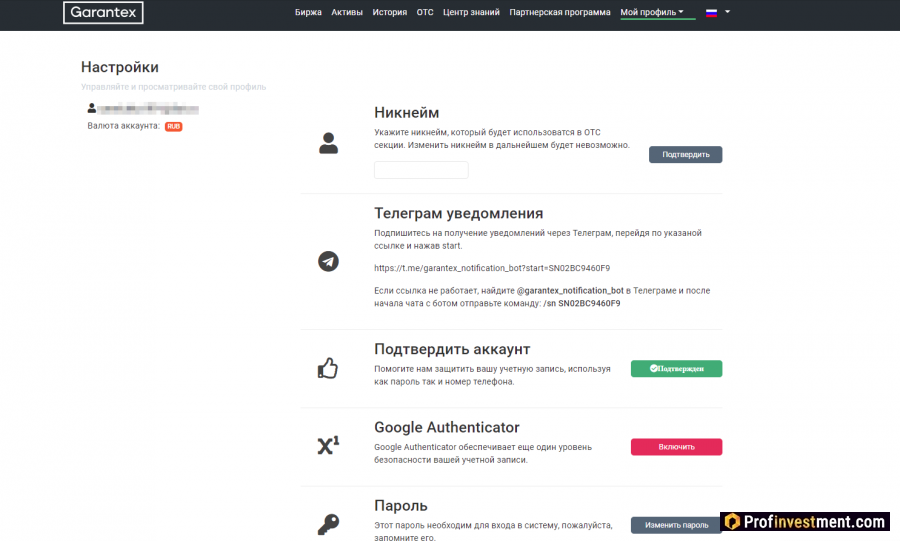
Task: Click the Google Authenticator X¹ icon
Action: coord(328,445)
